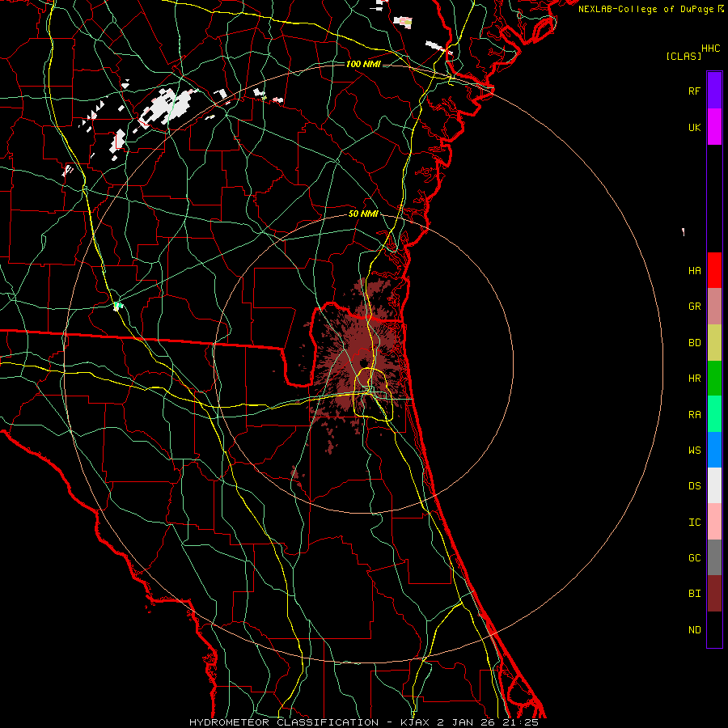Click the HR dark green legend swatch
Screen dimensions: 728x728
714,378
